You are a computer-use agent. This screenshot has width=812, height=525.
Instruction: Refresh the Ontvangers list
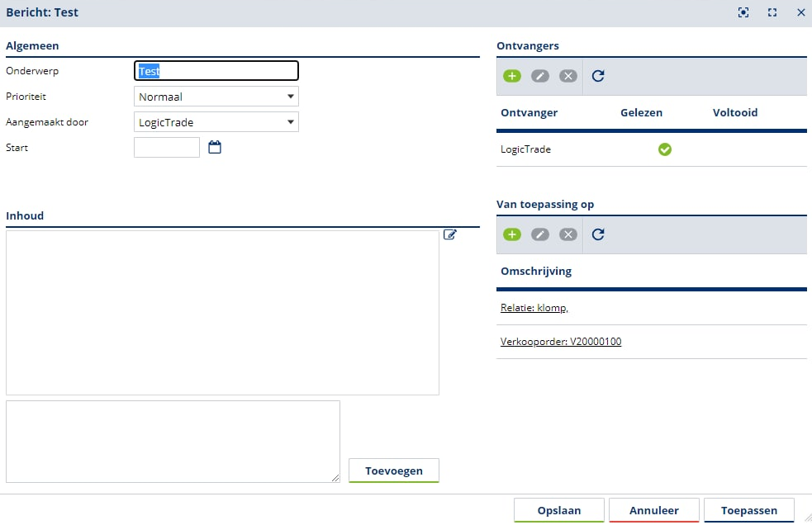(x=599, y=76)
